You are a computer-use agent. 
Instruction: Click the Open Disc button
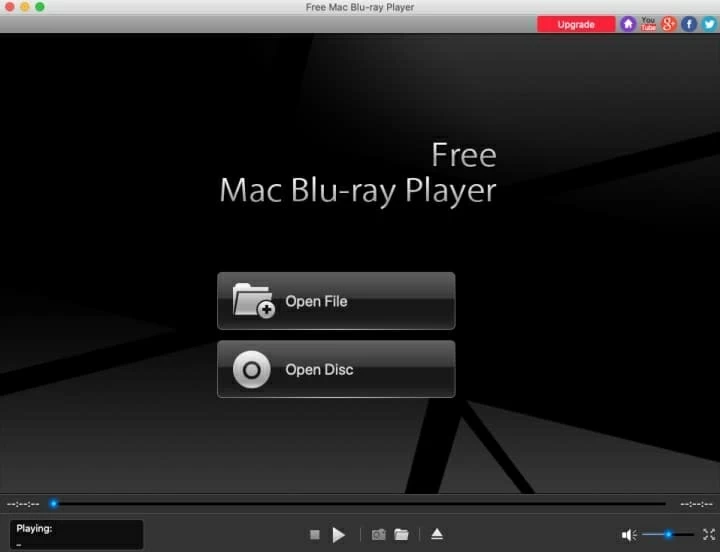(336, 369)
